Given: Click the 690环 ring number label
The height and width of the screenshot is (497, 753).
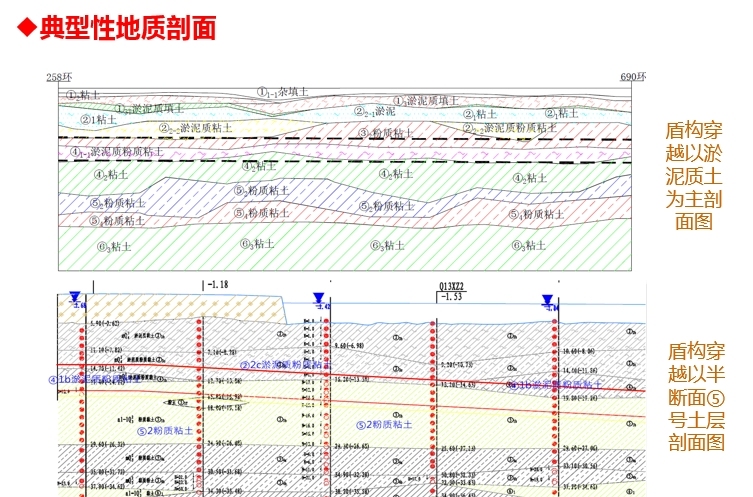Looking at the screenshot, I should [633, 78].
